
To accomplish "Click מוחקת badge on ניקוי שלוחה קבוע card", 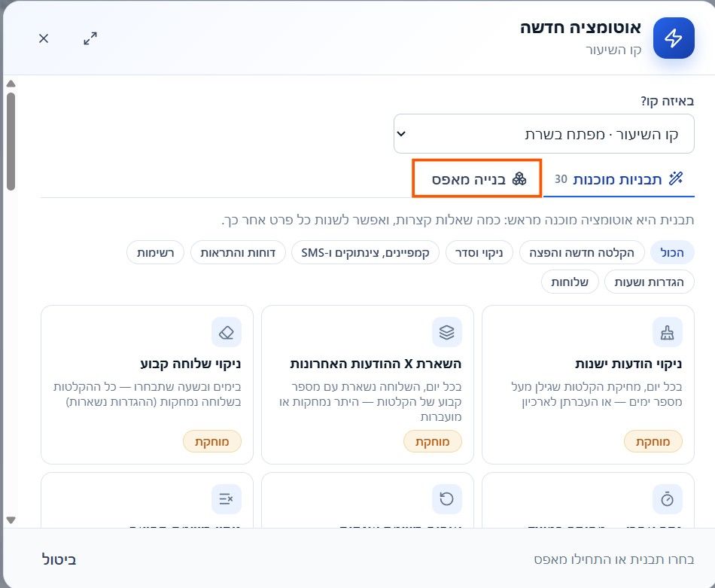I will point(212,441).
